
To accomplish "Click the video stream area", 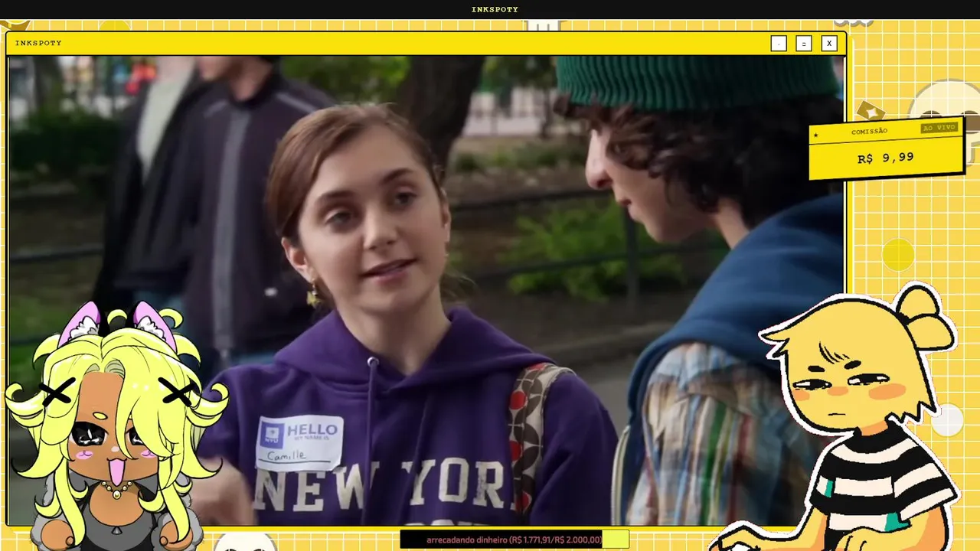I will 426,291.
